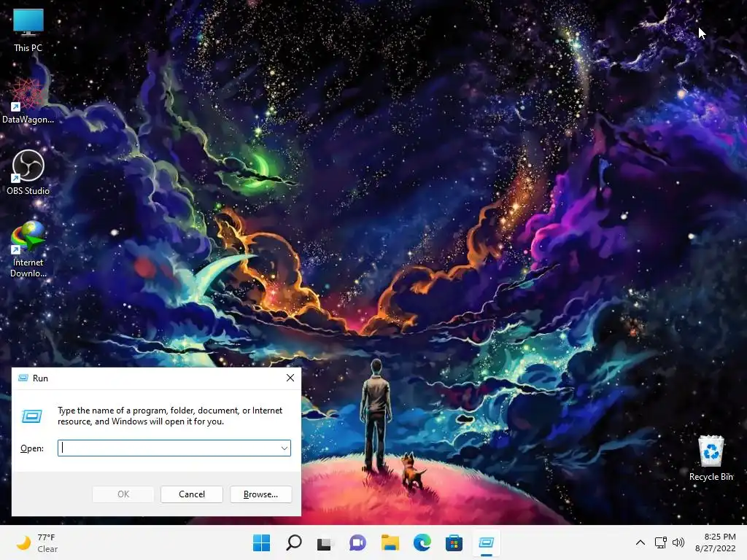Select the OBS Studio desktop shortcut

(x=28, y=172)
